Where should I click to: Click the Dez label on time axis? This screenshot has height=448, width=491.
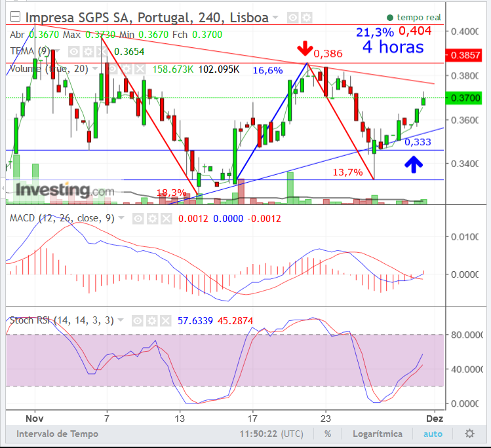(435, 419)
